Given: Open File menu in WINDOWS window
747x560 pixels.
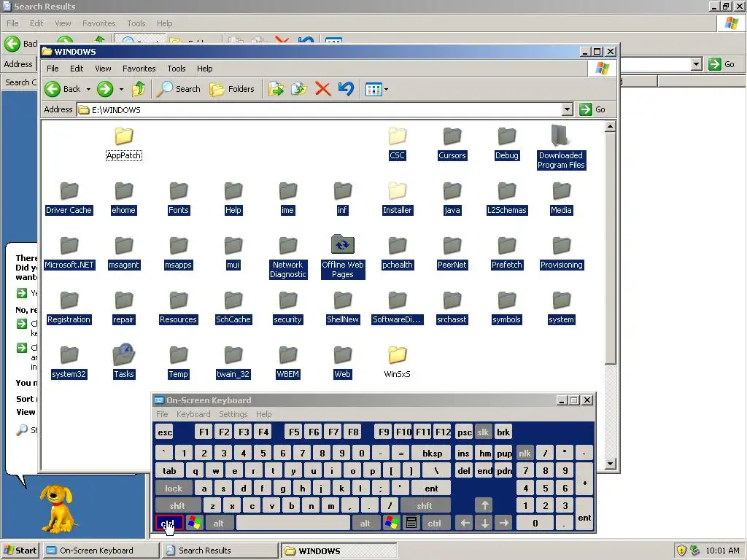Looking at the screenshot, I should click(53, 69).
